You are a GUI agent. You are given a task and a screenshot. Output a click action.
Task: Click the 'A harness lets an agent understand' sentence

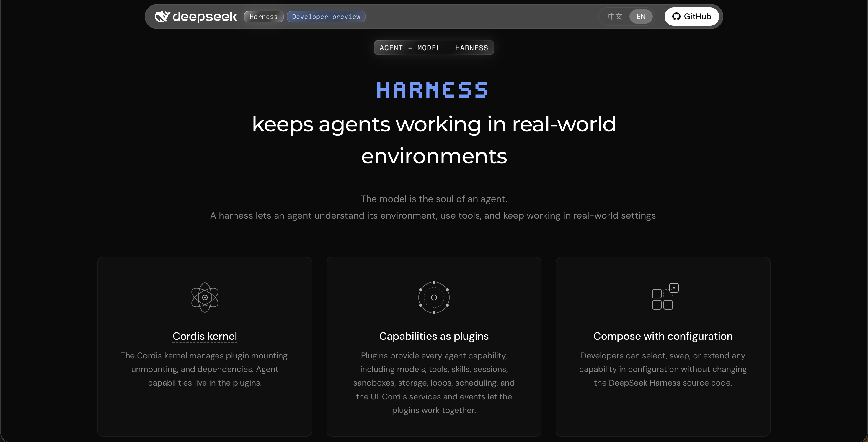(434, 215)
